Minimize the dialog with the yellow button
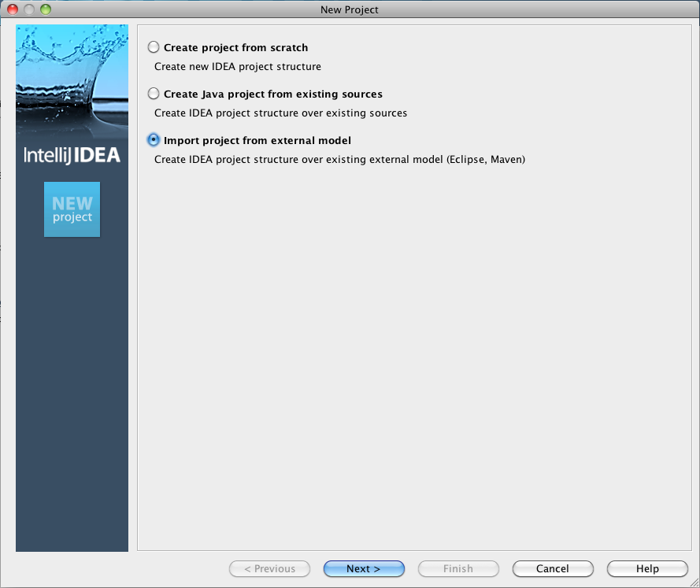This screenshot has height=588, width=700. [x=29, y=9]
